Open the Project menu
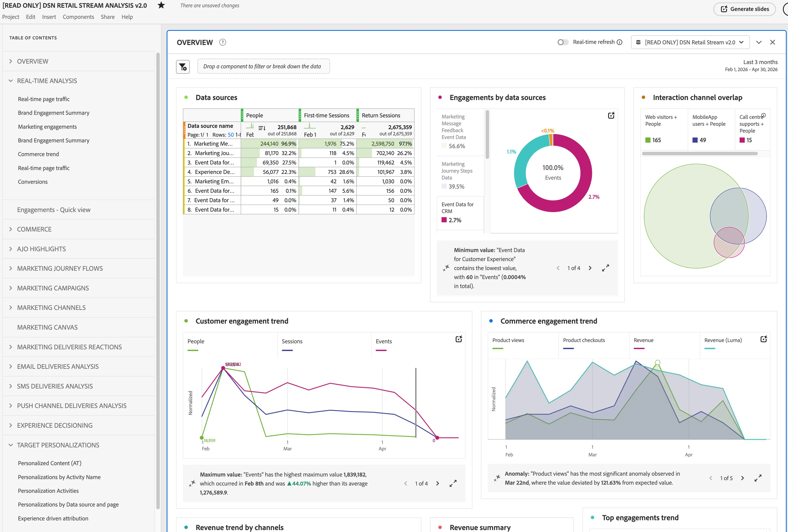 pos(10,17)
